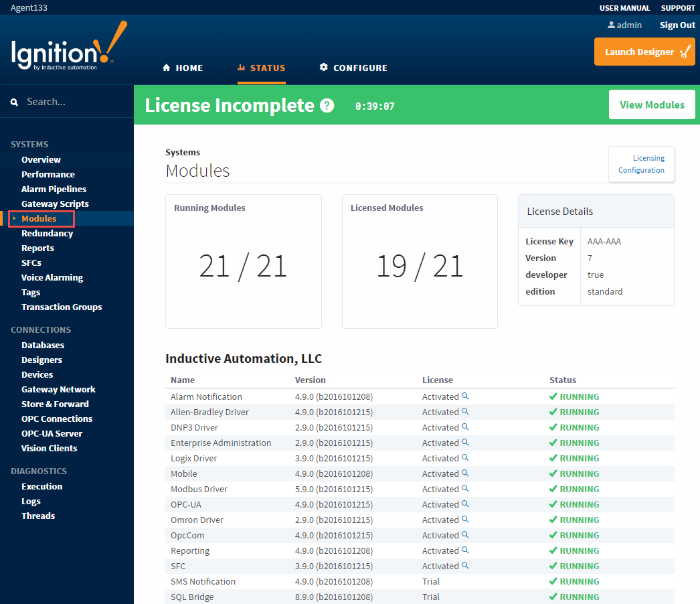The height and width of the screenshot is (604, 700).
Task: Click SUPPORT in the top bar
Action: click(x=678, y=7)
